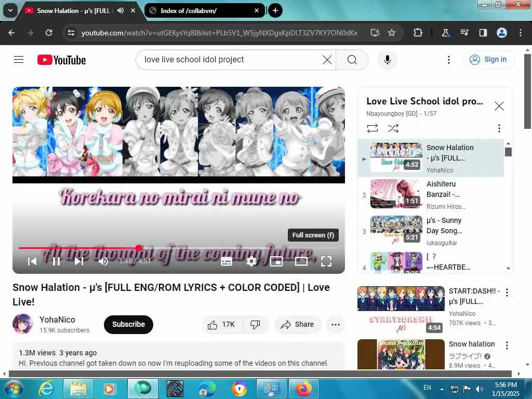Click the Sign in button
Viewport: 532px width, 399px height.
489,60
